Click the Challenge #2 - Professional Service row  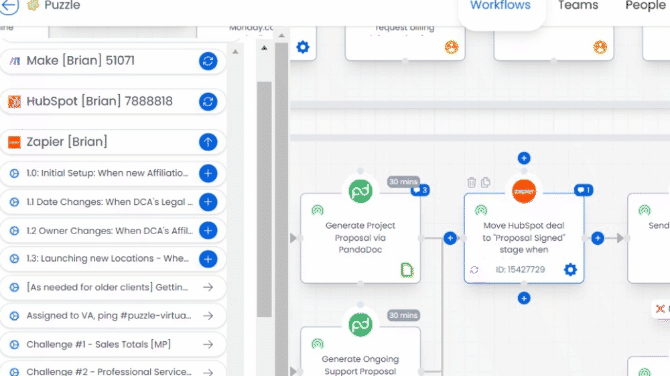pos(113,371)
